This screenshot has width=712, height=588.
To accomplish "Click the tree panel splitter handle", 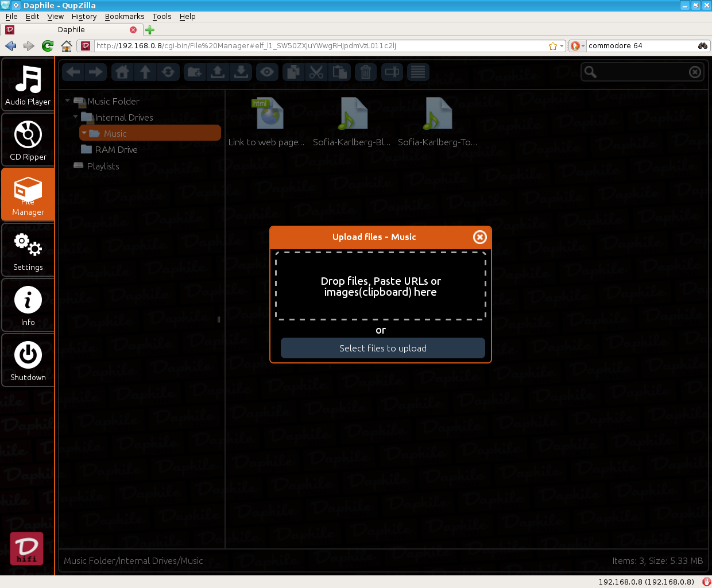I will pyautogui.click(x=219, y=319).
